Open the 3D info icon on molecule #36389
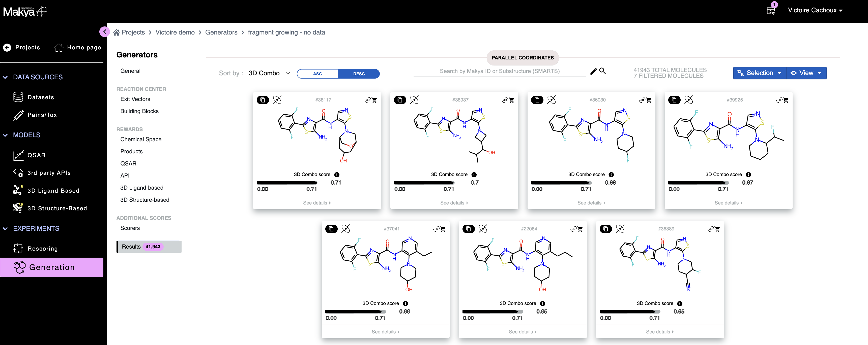The width and height of the screenshot is (868, 345). tap(679, 304)
